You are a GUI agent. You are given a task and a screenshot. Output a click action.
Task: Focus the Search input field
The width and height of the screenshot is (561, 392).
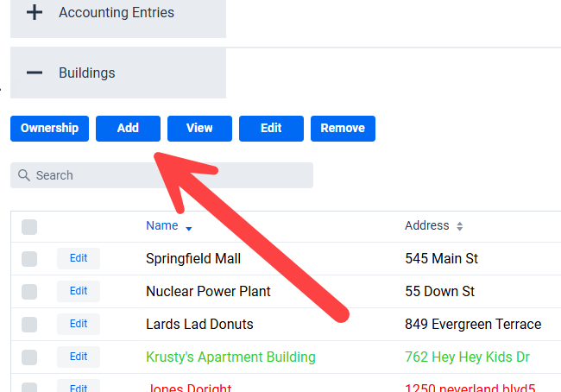(161, 175)
